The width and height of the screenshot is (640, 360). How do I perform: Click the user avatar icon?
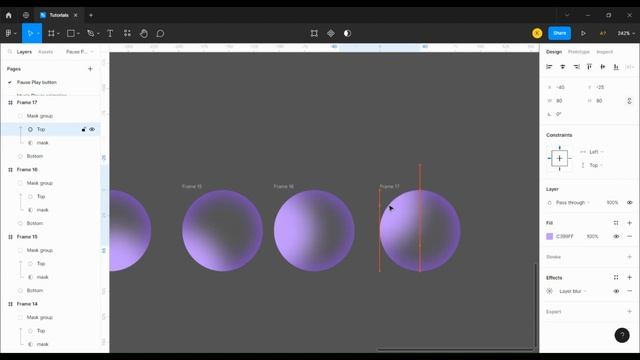pos(537,33)
